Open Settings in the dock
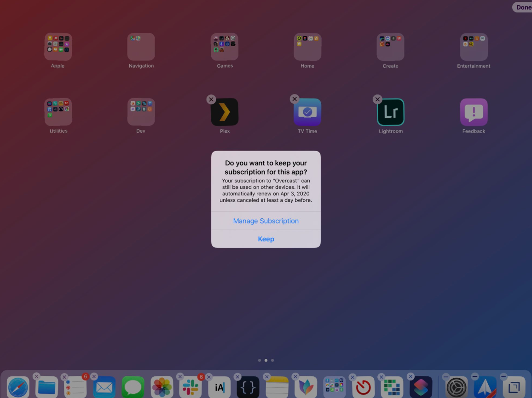 pyautogui.click(x=457, y=387)
